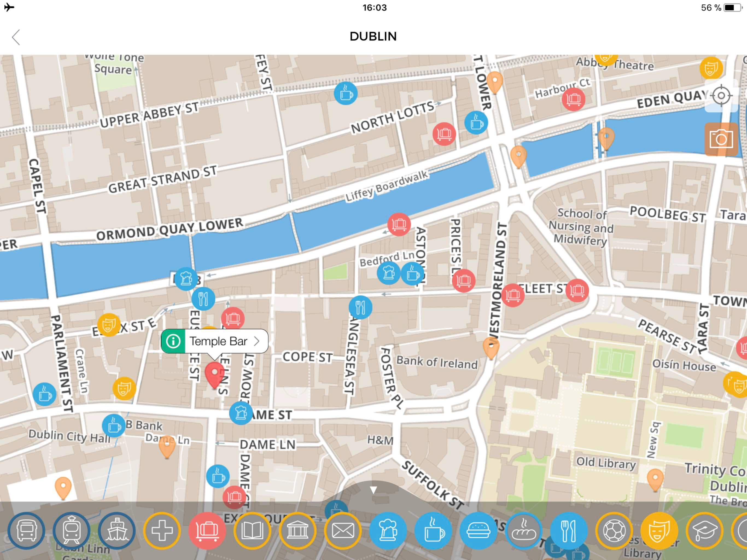Image resolution: width=747 pixels, height=560 pixels.
Task: Select the hotel marker right of Fleet St label
Action: point(577,290)
